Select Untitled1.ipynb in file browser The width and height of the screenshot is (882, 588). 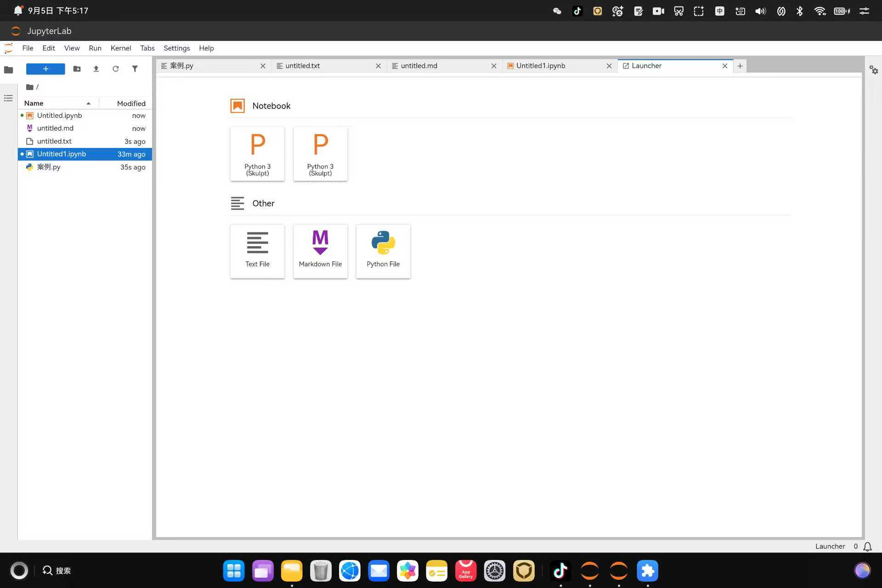pos(85,154)
